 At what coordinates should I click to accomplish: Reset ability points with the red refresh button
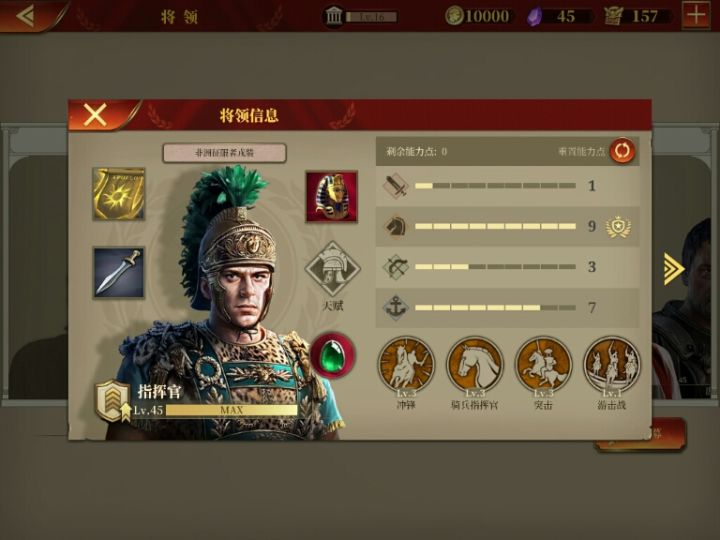[x=622, y=151]
